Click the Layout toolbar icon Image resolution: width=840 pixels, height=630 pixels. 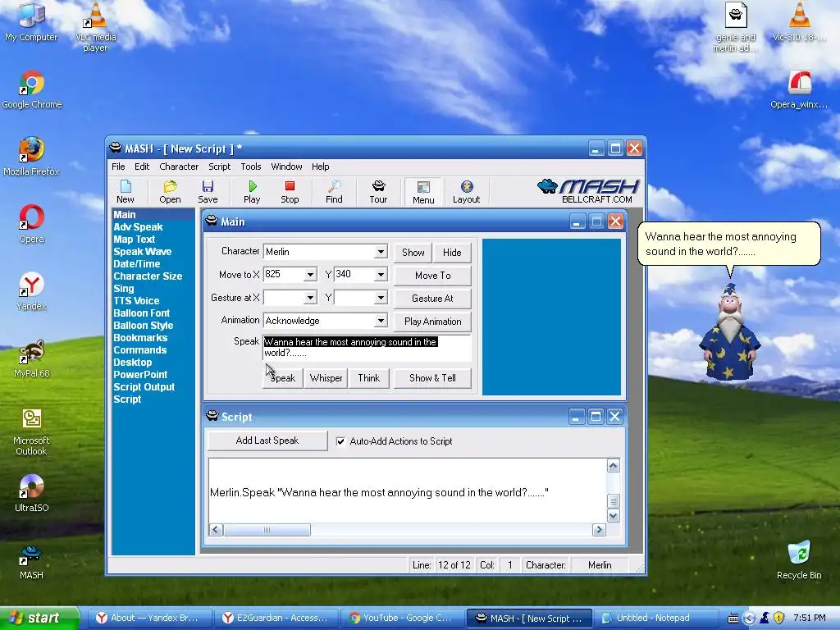point(466,192)
